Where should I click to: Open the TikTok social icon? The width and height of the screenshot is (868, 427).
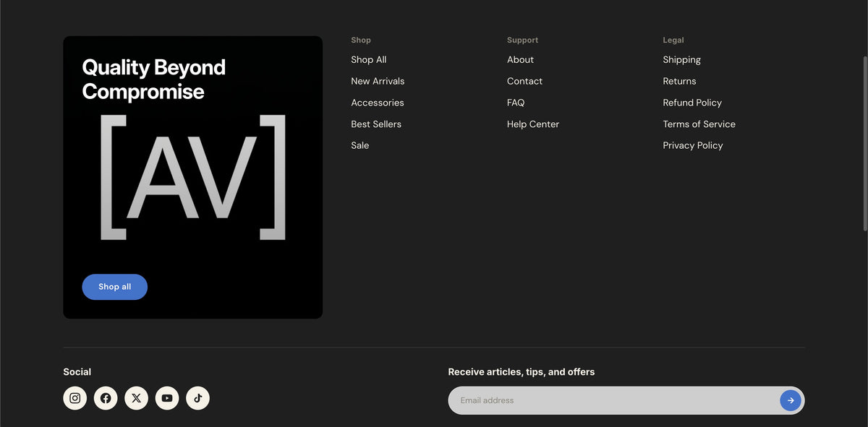point(198,398)
